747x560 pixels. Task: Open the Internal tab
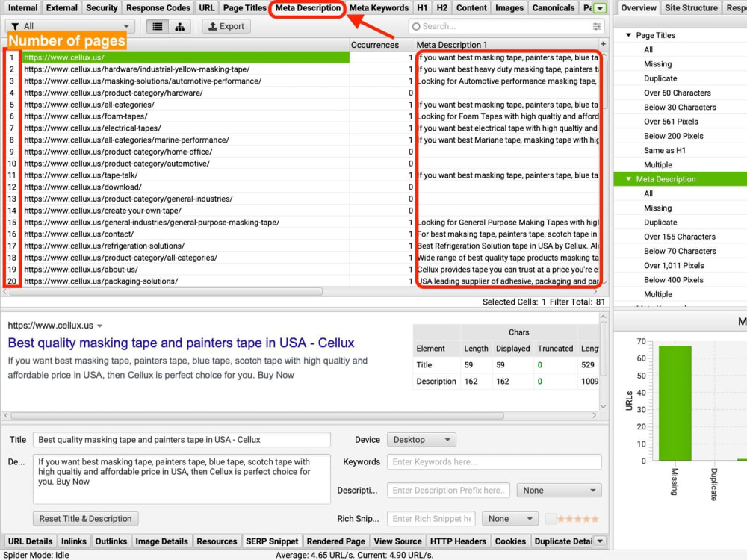22,8
